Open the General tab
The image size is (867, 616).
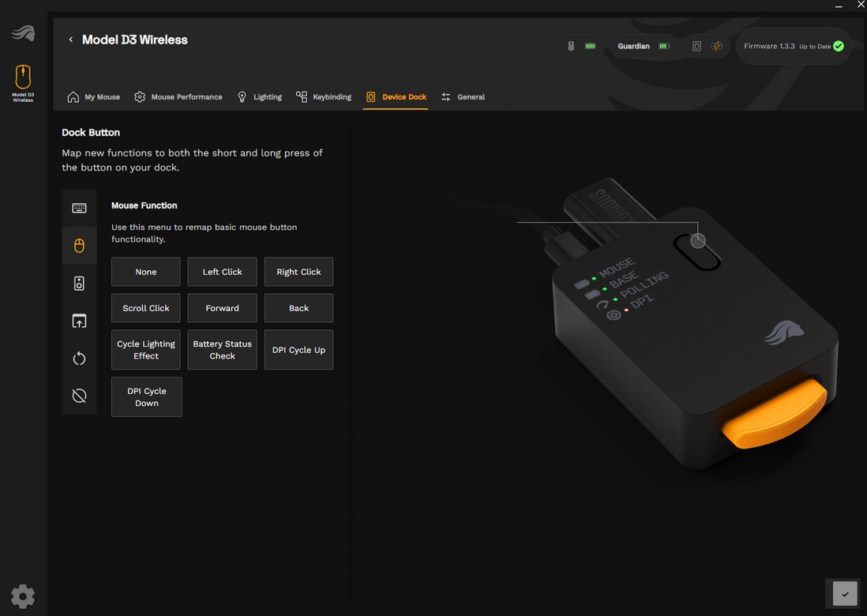coord(463,97)
